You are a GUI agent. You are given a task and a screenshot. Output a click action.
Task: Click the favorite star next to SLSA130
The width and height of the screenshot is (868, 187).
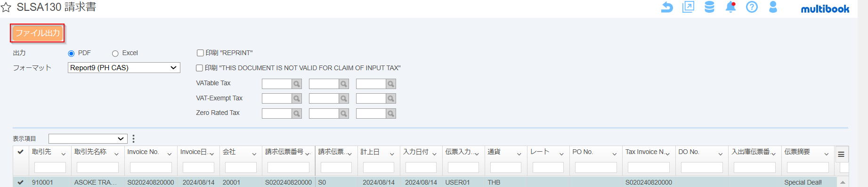click(x=6, y=8)
